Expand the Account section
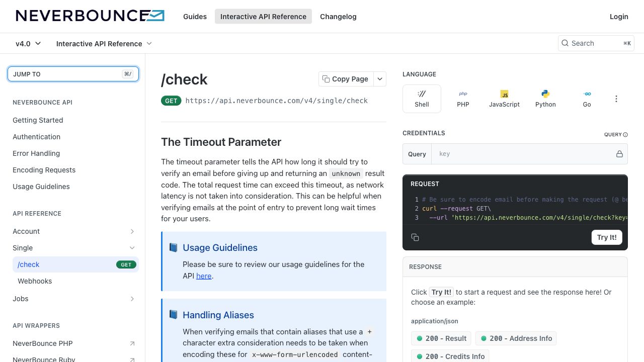This screenshot has width=644, height=362. [132, 231]
